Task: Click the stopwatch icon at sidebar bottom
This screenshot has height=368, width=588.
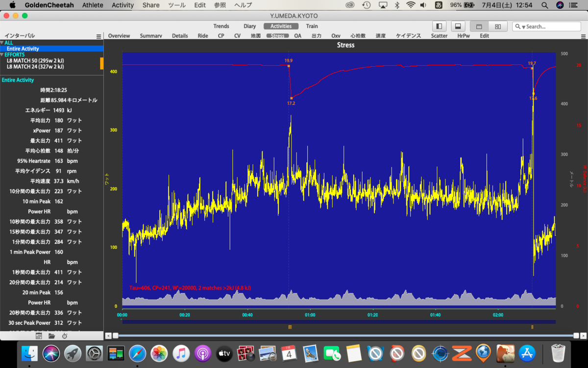Action: pyautogui.click(x=65, y=336)
